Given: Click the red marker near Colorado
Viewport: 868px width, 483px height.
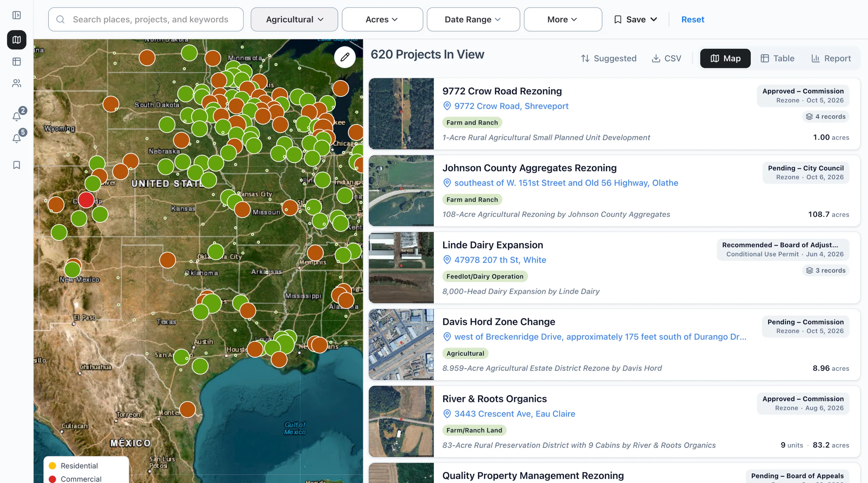Looking at the screenshot, I should 86,200.
